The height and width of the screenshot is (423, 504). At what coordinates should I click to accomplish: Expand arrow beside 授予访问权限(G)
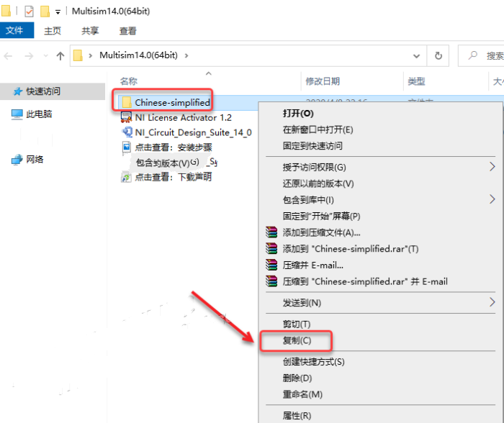point(492,167)
